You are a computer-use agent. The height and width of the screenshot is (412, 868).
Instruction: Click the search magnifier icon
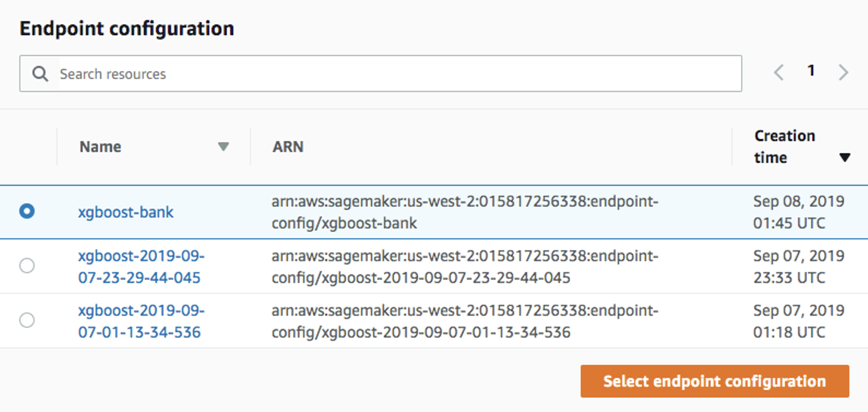pos(41,73)
